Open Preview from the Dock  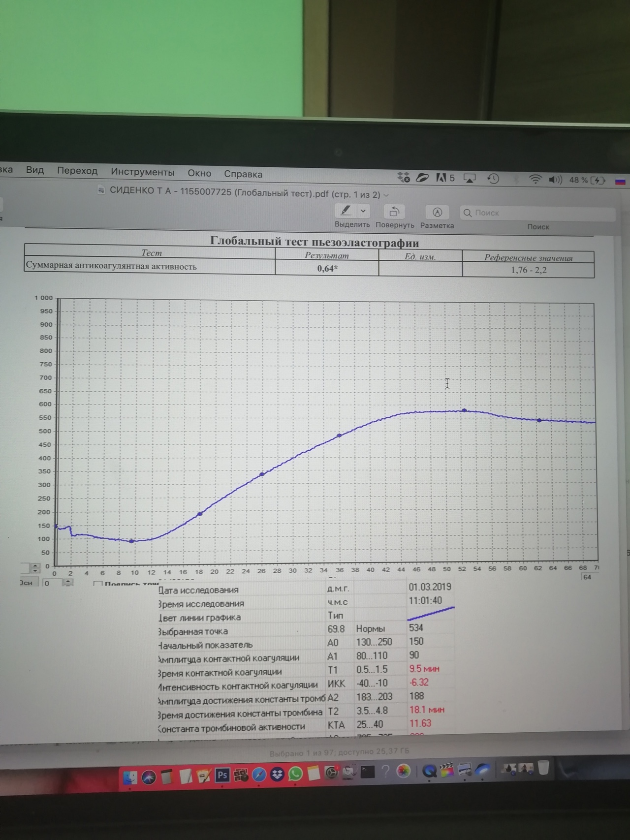pos(464,770)
